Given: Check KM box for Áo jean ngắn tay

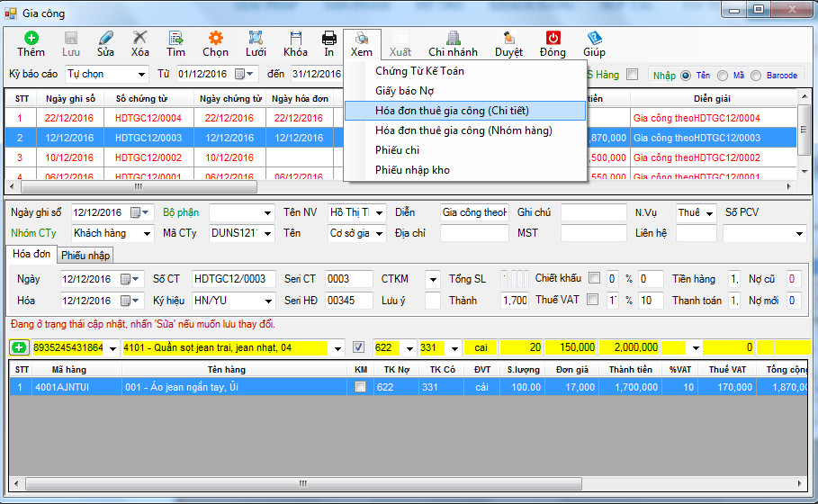Looking at the screenshot, I should tap(360, 387).
